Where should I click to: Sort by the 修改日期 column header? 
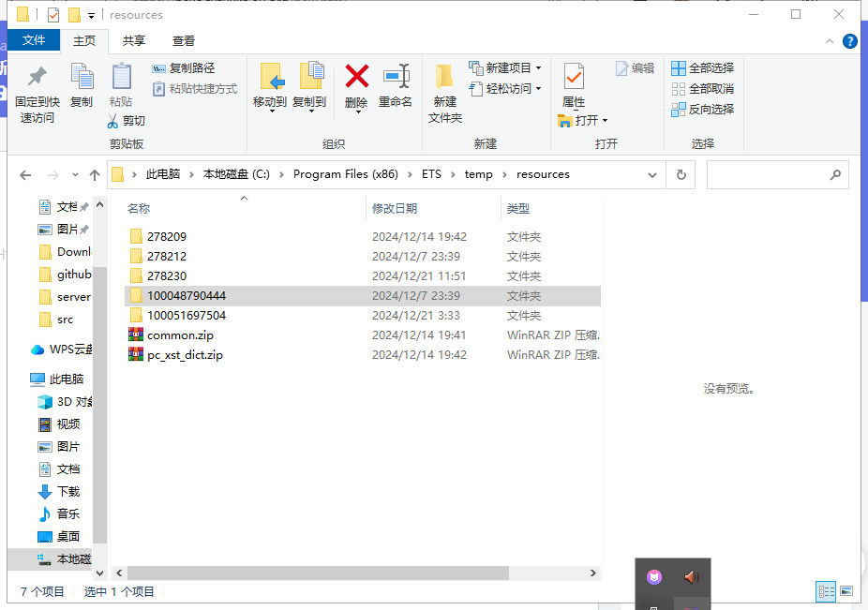pyautogui.click(x=394, y=209)
